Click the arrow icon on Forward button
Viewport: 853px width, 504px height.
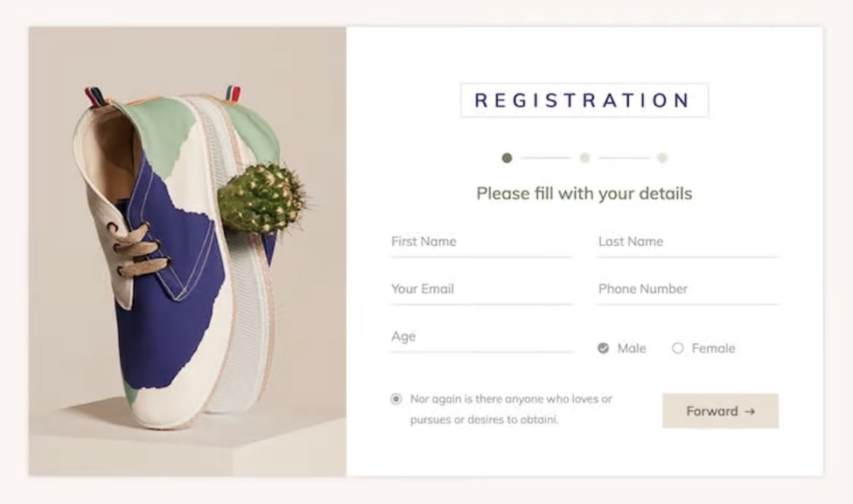click(748, 411)
